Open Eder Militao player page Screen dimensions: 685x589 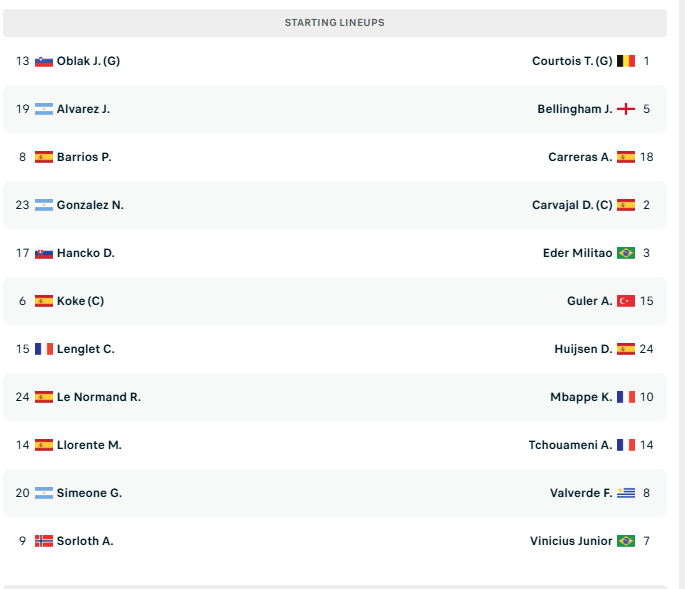pos(577,253)
